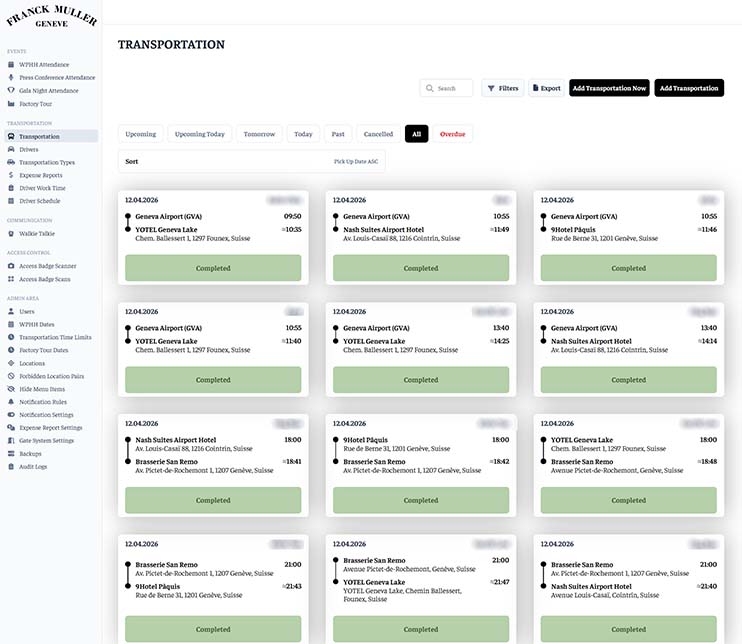Screen dimensions: 742x644
Task: Switch to the Past tab
Action: tap(338, 134)
